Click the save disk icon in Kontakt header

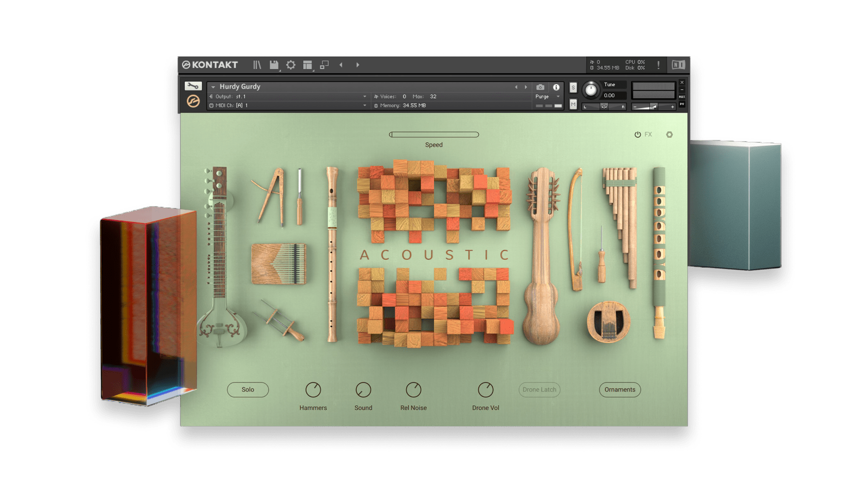(x=274, y=65)
